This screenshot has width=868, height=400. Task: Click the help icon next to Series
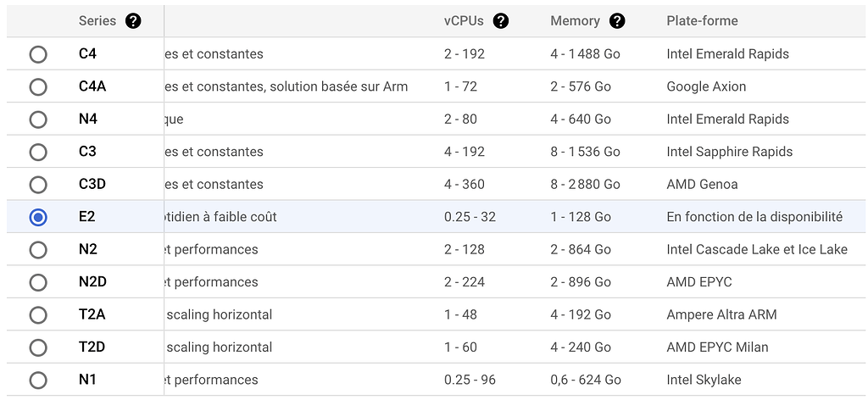coord(133,21)
